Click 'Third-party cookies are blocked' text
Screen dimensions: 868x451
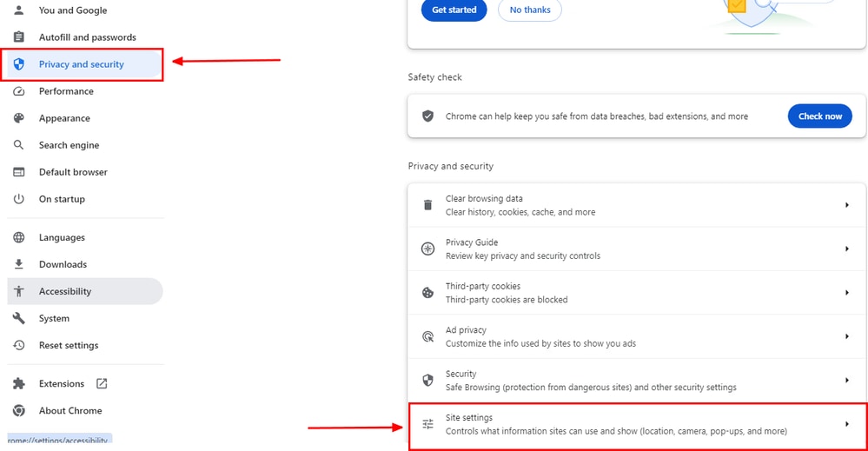[507, 300]
